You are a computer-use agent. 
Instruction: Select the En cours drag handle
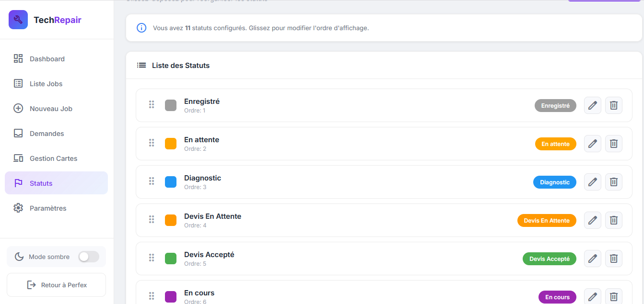coord(152,296)
